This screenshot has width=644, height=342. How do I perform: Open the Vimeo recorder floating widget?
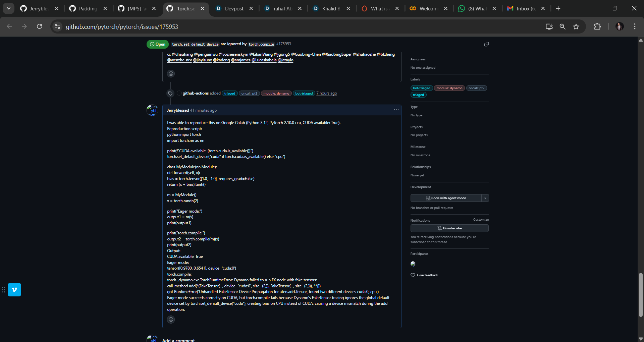pos(14,290)
